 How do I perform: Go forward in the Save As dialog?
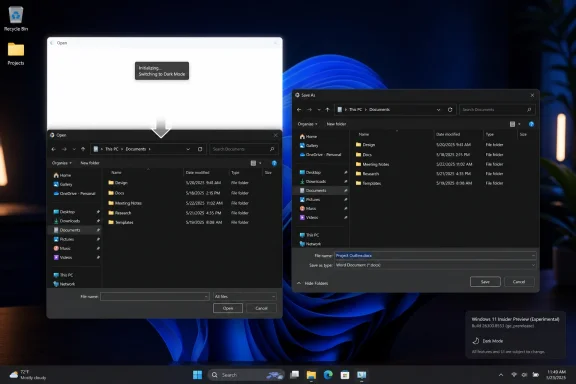tap(309, 110)
